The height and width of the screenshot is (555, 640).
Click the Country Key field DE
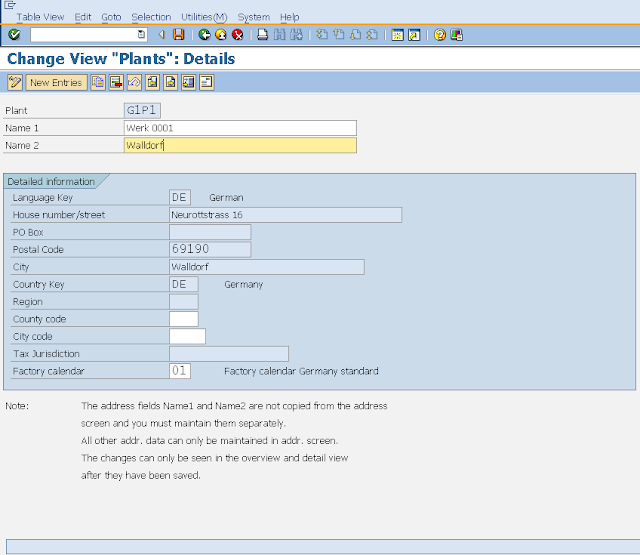coord(184,284)
